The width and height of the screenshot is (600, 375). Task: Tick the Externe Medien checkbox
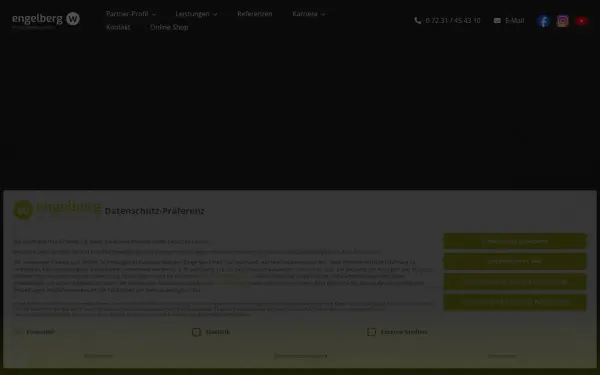pyautogui.click(x=371, y=332)
